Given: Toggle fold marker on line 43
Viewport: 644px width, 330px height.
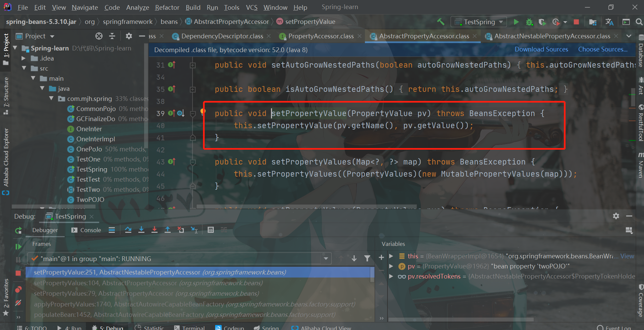Looking at the screenshot, I should pos(193,162).
